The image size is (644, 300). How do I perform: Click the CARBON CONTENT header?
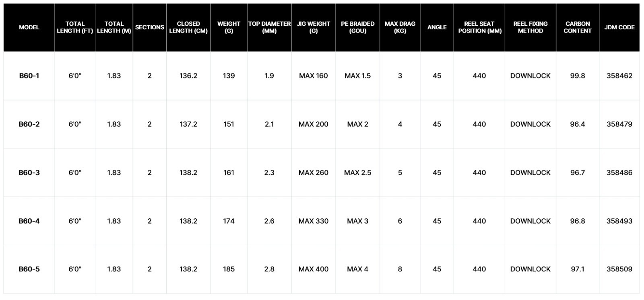click(x=578, y=27)
